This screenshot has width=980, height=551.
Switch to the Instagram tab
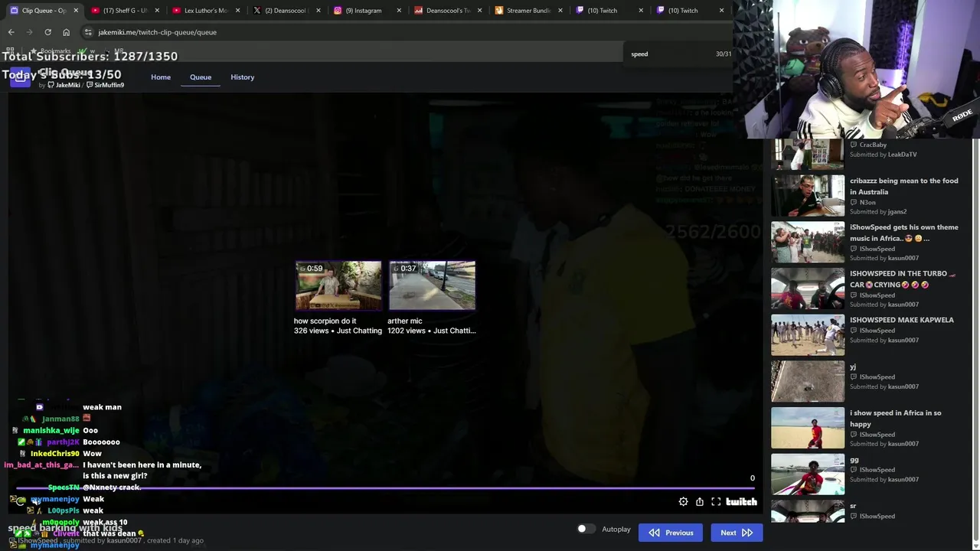pos(366,11)
